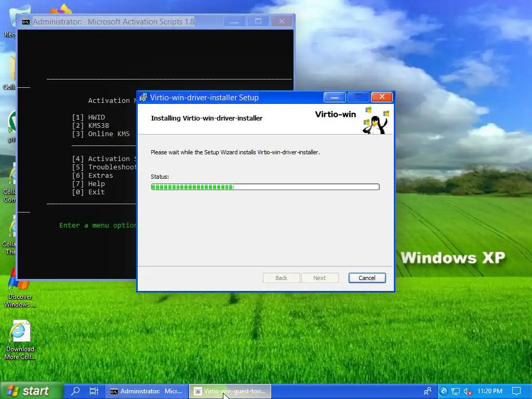
Task: Open Task View on the taskbar
Action: pyautogui.click(x=94, y=391)
